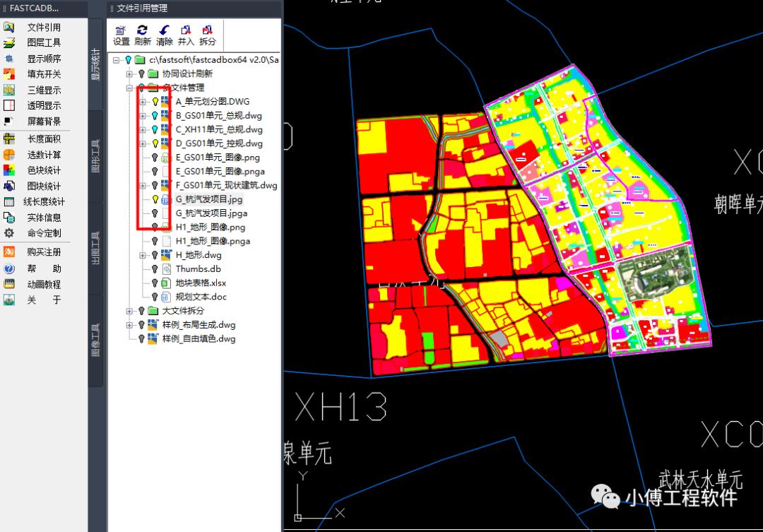Open the 图层工具 layer tool
Screen dimensions: 763x532
44,43
